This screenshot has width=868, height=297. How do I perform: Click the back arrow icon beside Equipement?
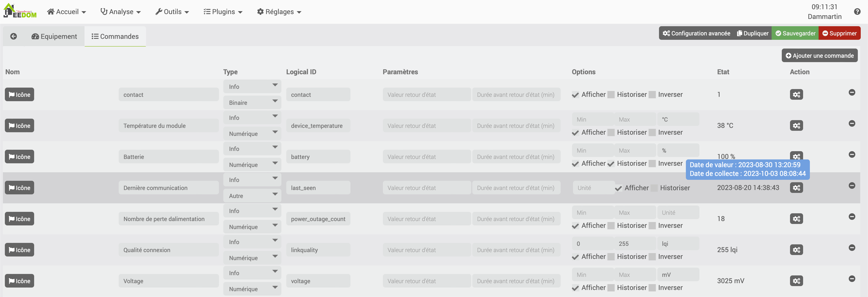(14, 36)
